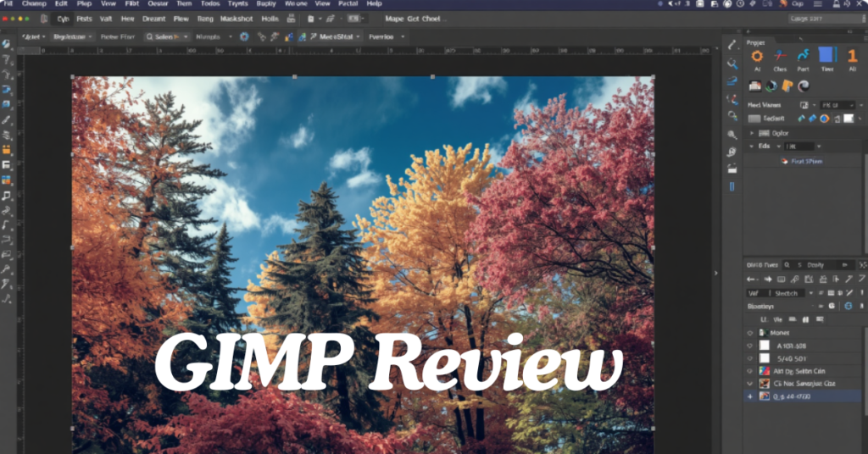Click the white moon-circle icon in Project panel
The image size is (868, 454).
[804, 86]
